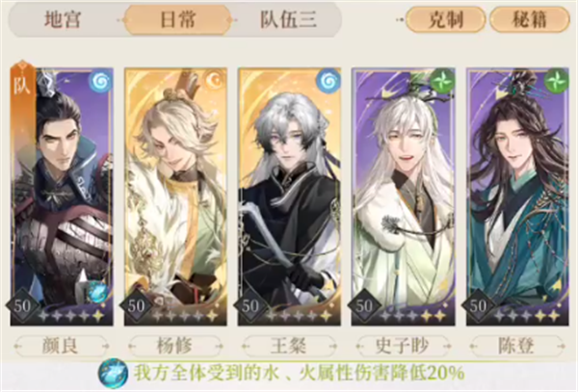Select 陈登's character portrait
Screen dimensions: 578x392
click(x=517, y=196)
